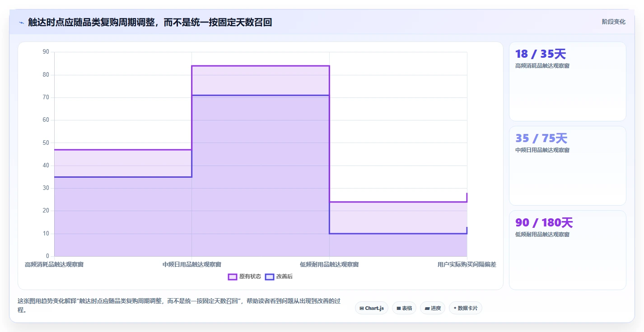This screenshot has height=332, width=644.
Task: Open the 18 / 35天 data card
Action: (x=568, y=82)
